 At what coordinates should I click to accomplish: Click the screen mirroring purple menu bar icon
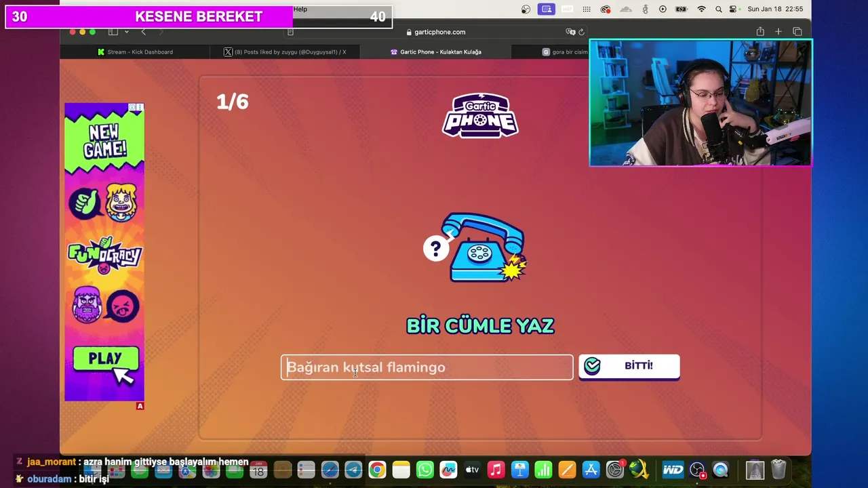coord(547,9)
